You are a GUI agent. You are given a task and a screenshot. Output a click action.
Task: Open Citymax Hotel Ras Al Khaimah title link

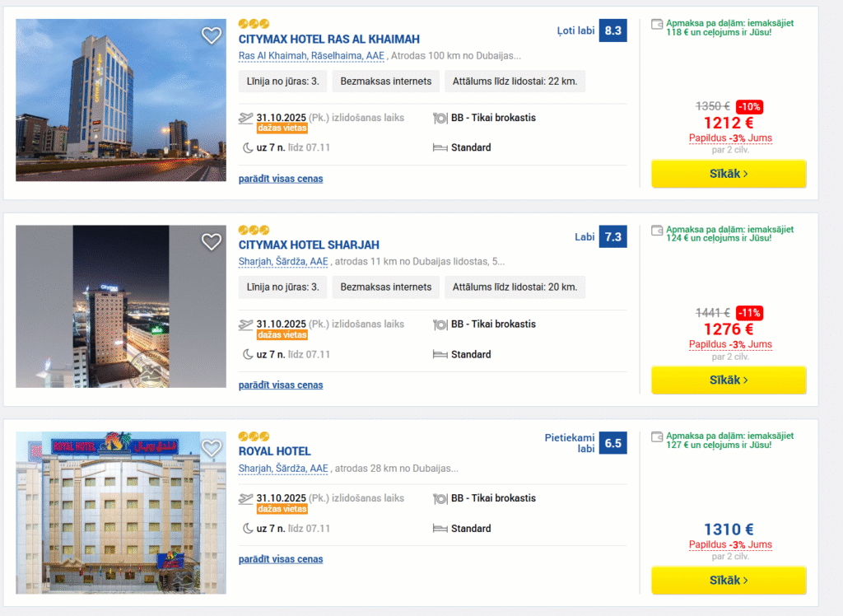(328, 39)
